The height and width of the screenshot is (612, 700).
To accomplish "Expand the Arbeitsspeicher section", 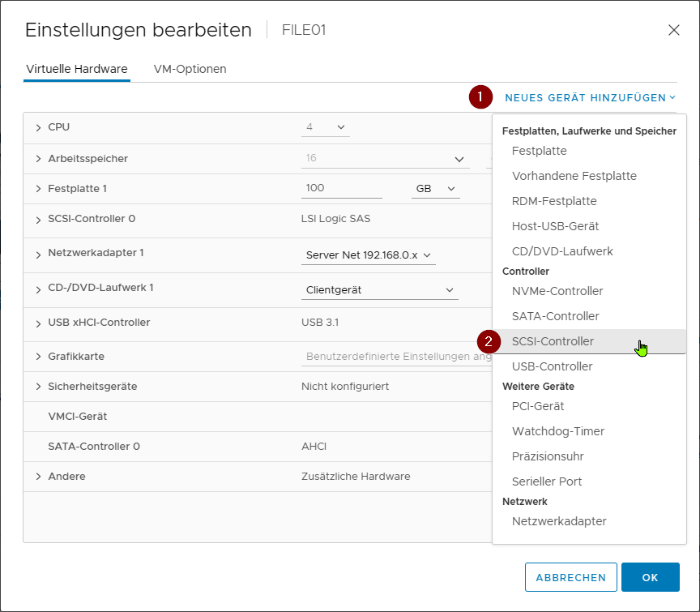I will click(38, 159).
